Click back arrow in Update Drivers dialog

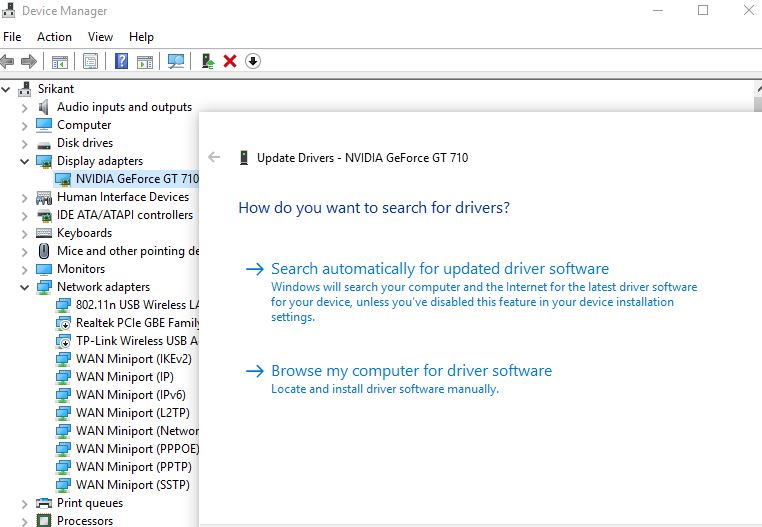(213, 157)
